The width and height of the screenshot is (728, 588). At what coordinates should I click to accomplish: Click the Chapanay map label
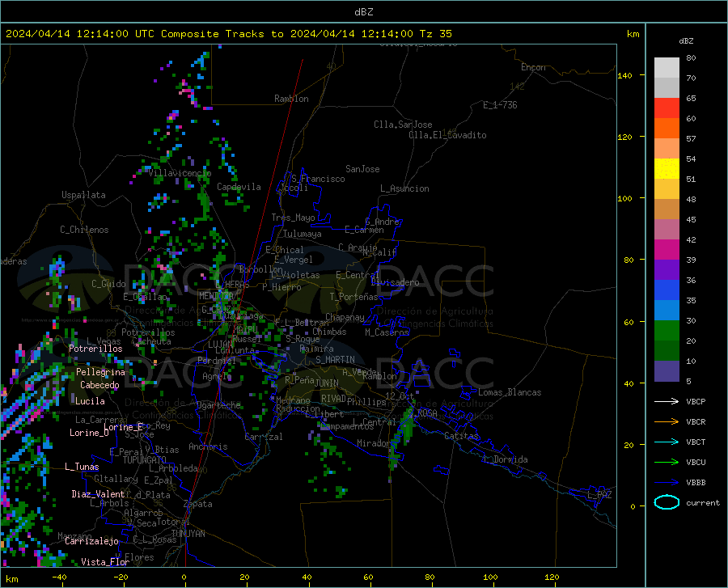click(x=345, y=317)
